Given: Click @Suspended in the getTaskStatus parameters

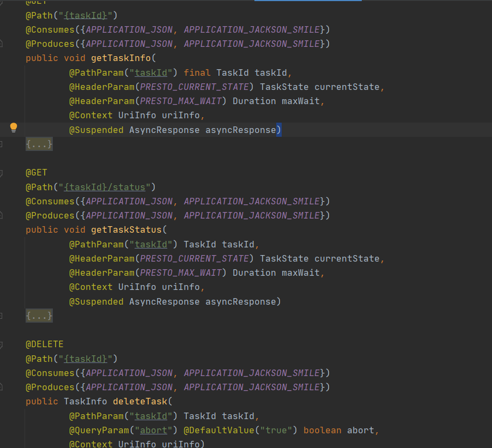Looking at the screenshot, I should [96, 302].
